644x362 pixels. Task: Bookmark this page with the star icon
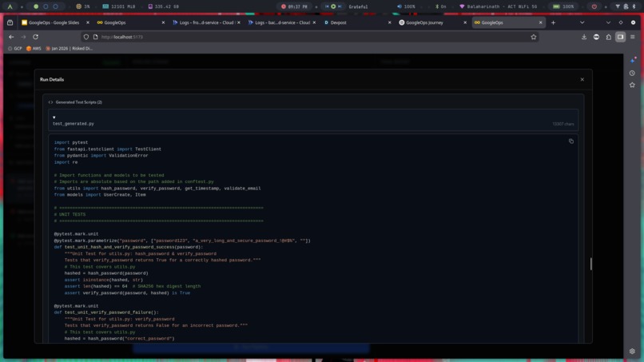(534, 37)
